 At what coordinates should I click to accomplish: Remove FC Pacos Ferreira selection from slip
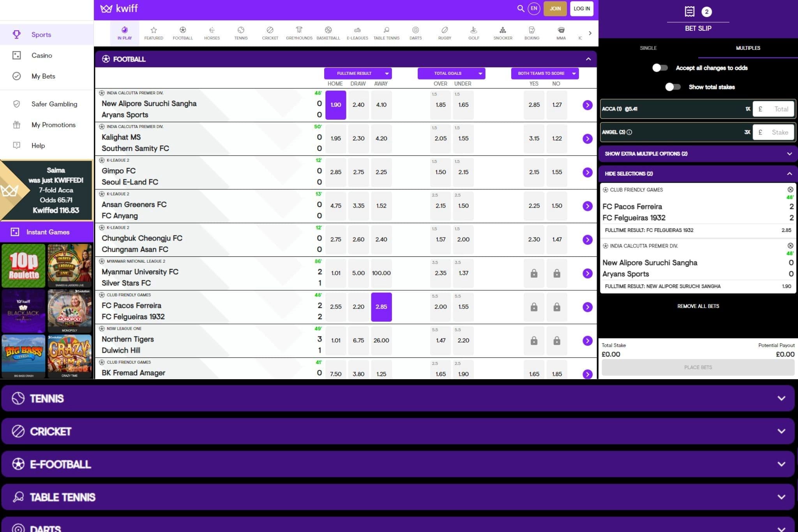[x=790, y=189]
